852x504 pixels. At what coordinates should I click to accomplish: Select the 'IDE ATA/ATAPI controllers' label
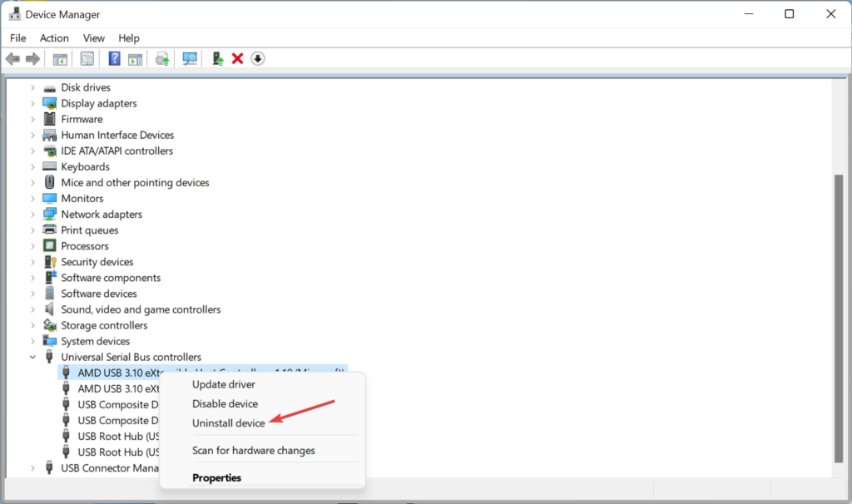pyautogui.click(x=116, y=151)
